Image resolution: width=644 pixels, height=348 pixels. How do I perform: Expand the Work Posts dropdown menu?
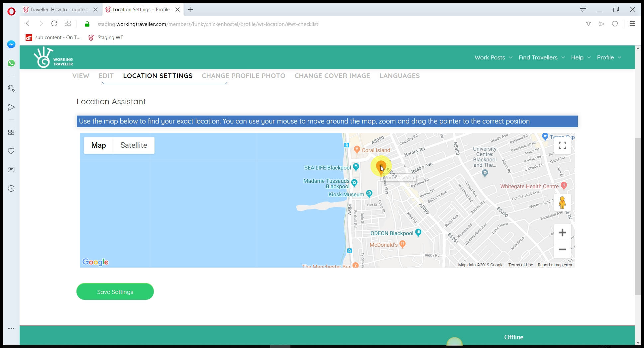[x=493, y=57]
